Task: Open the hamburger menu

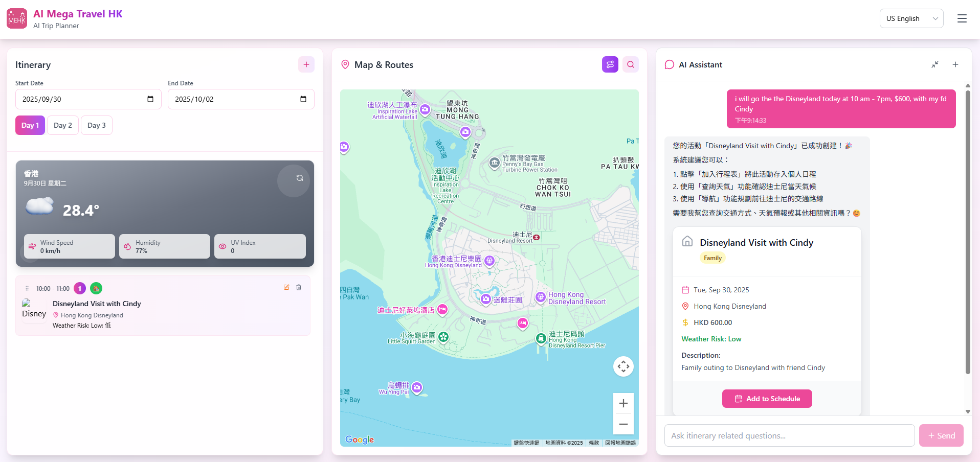Action: click(962, 18)
